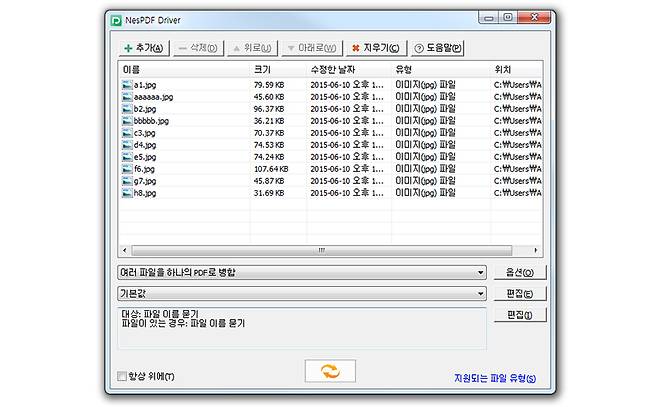Click the 옵션(O) options button
The image size is (658, 407).
point(520,272)
